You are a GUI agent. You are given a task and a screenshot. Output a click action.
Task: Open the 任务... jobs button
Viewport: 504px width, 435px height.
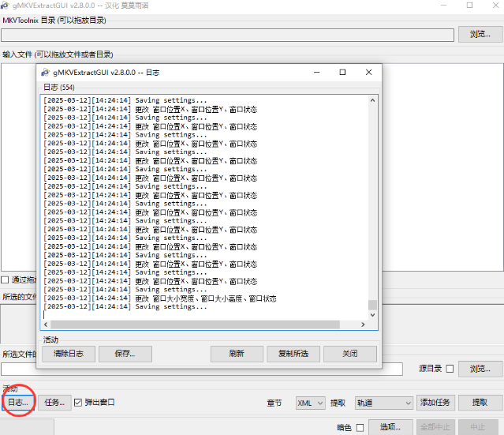coord(54,403)
